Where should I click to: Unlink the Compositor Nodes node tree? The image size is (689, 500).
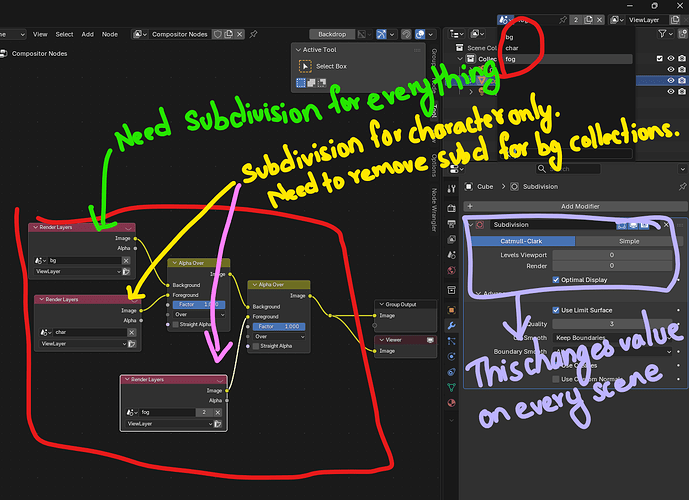click(x=239, y=34)
